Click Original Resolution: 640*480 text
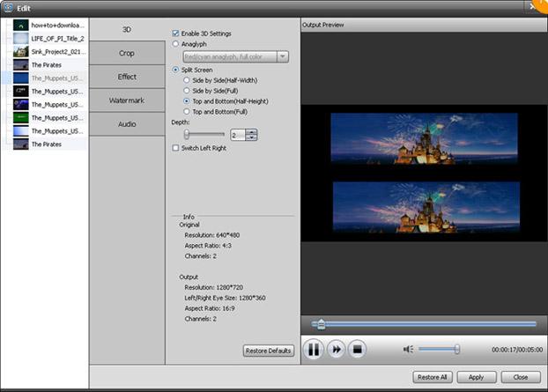548x392 pixels. 212,235
